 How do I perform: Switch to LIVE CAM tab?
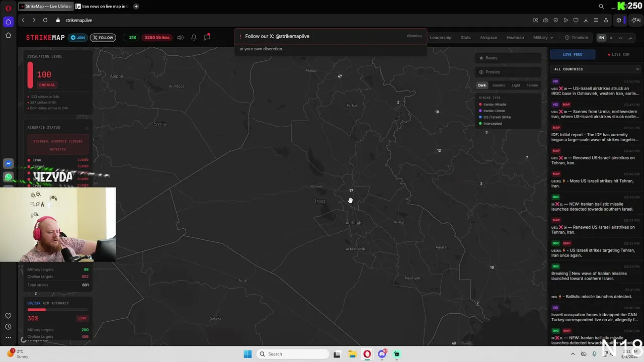tap(619, 54)
